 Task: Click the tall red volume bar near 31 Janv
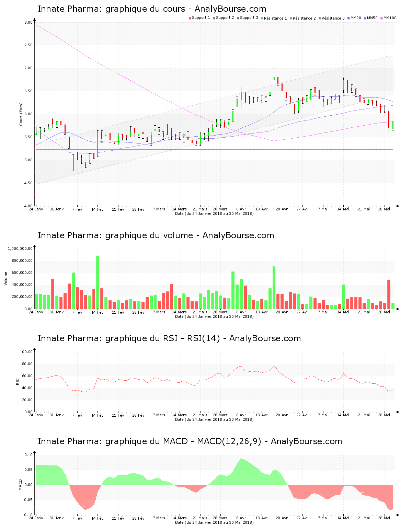coord(53,294)
